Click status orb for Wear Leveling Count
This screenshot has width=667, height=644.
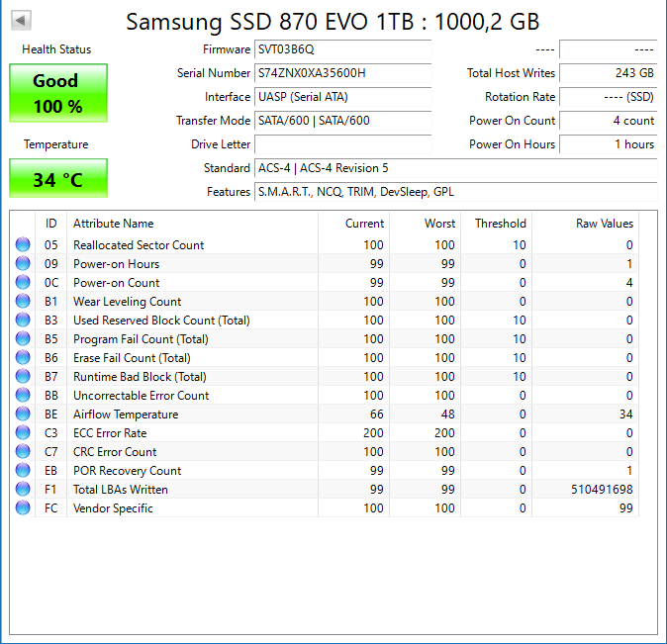click(23, 302)
